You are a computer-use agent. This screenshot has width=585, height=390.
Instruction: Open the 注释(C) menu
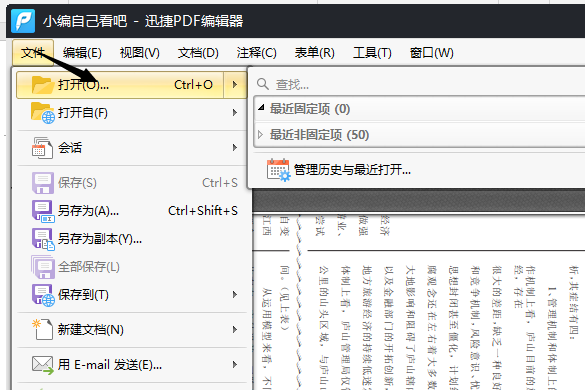(x=257, y=53)
